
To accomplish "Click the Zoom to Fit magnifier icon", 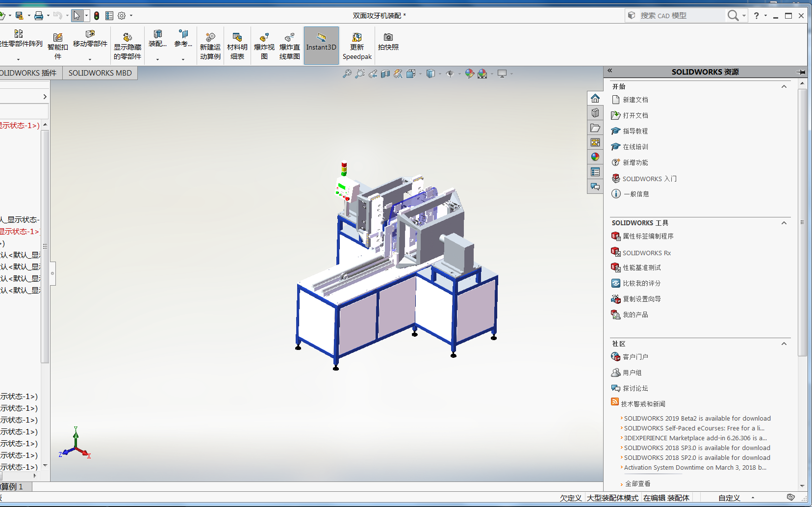I will coord(347,74).
